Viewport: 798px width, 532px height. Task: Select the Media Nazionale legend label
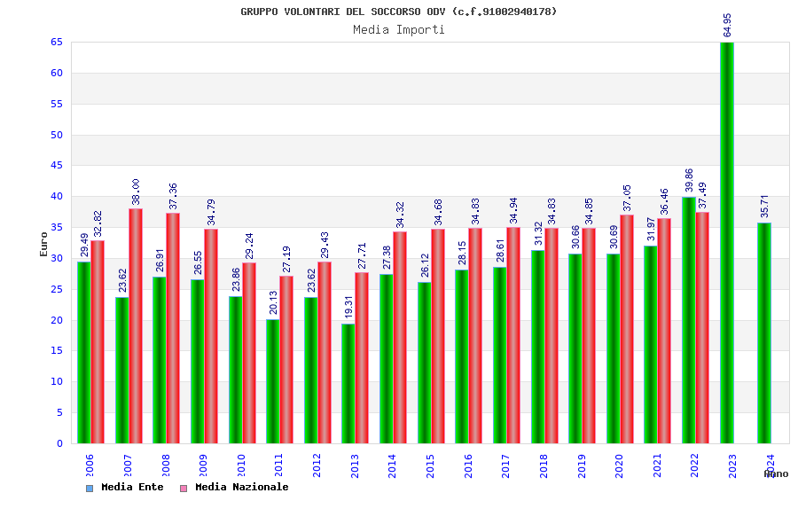(242, 487)
